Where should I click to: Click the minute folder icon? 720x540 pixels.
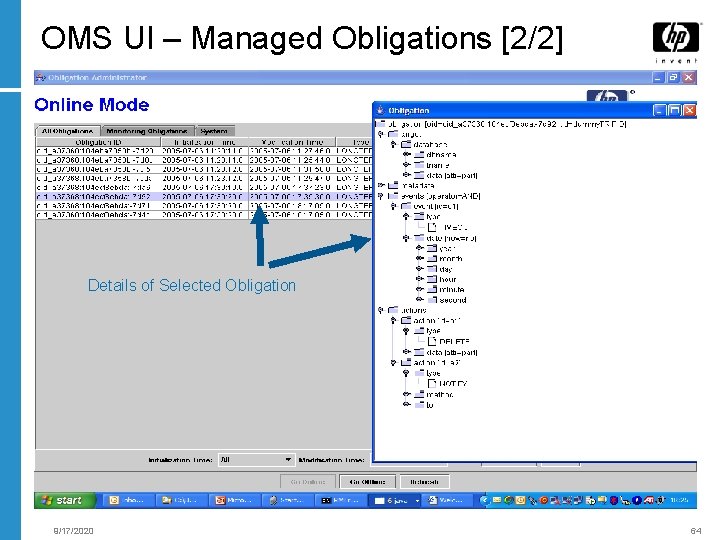pyautogui.click(x=432, y=289)
